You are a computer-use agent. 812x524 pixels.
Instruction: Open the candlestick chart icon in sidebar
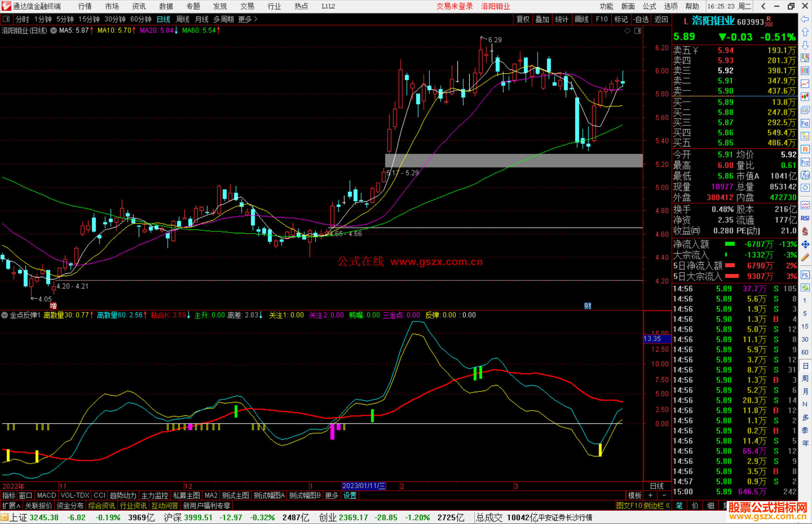(x=805, y=97)
